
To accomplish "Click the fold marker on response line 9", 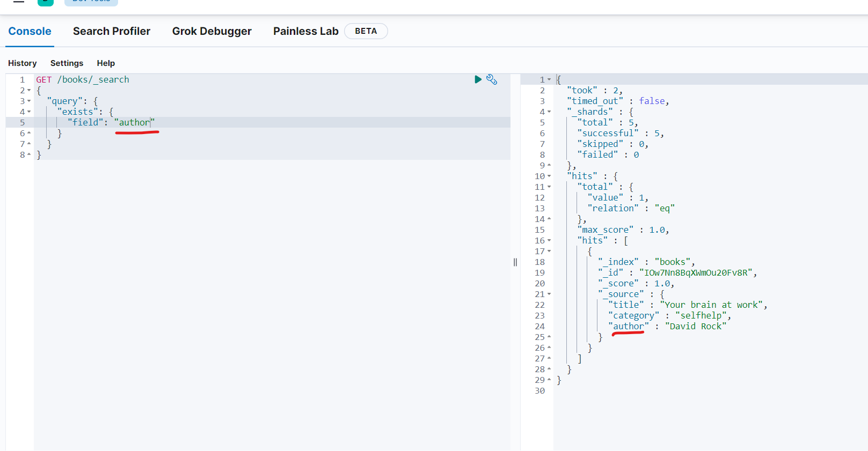I will 549,165.
